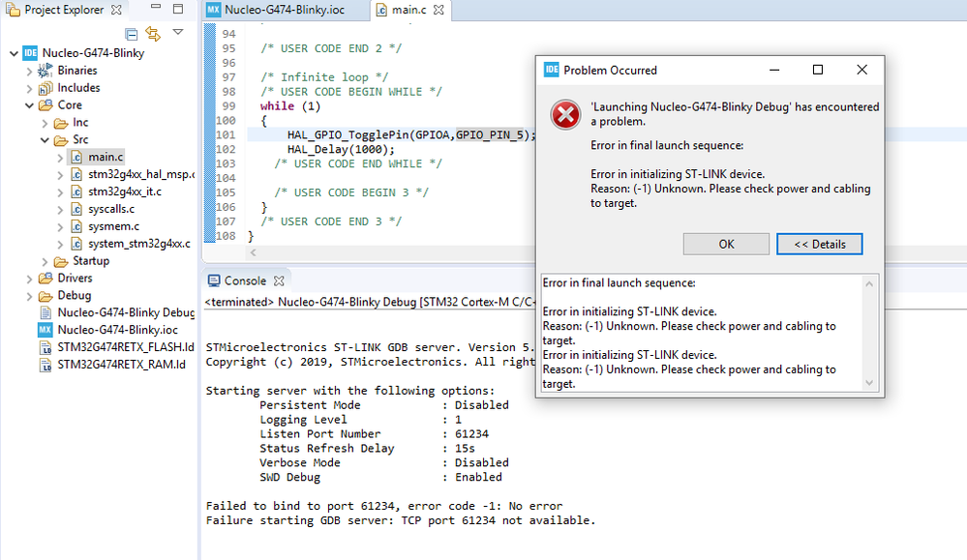Expand the Binaries node

point(29,71)
